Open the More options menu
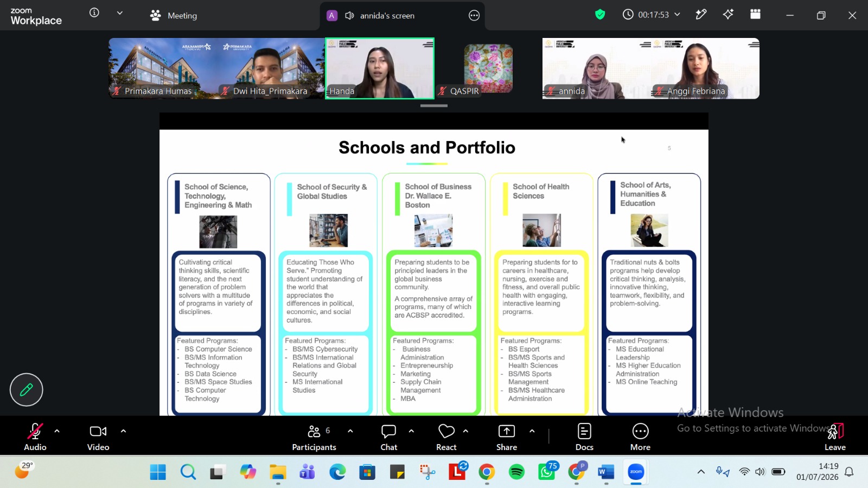This screenshot has height=488, width=868. [640, 437]
